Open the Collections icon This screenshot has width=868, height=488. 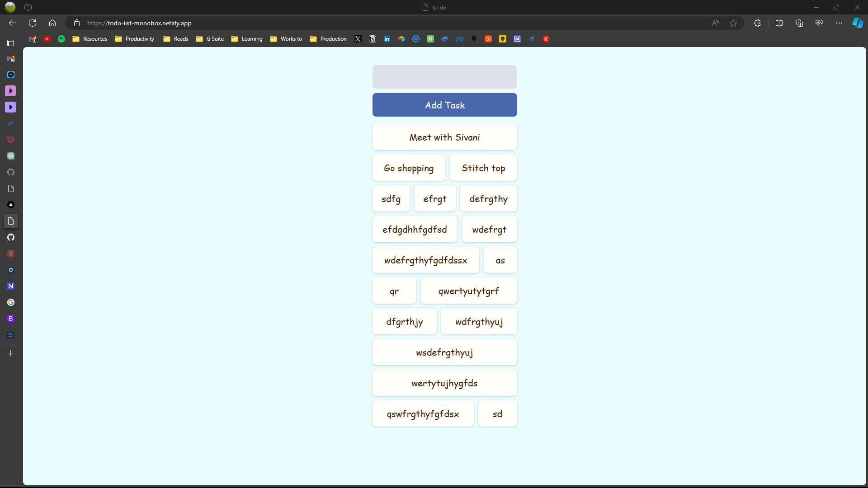[799, 23]
